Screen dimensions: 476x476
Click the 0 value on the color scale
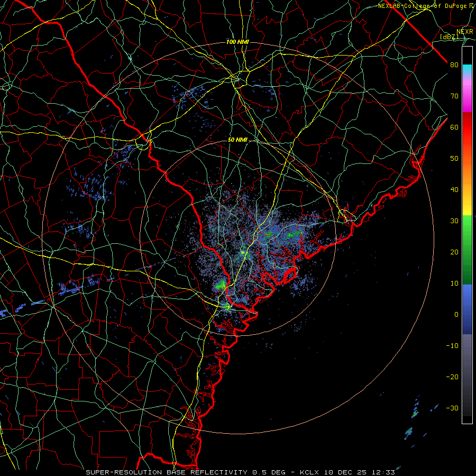456,315
